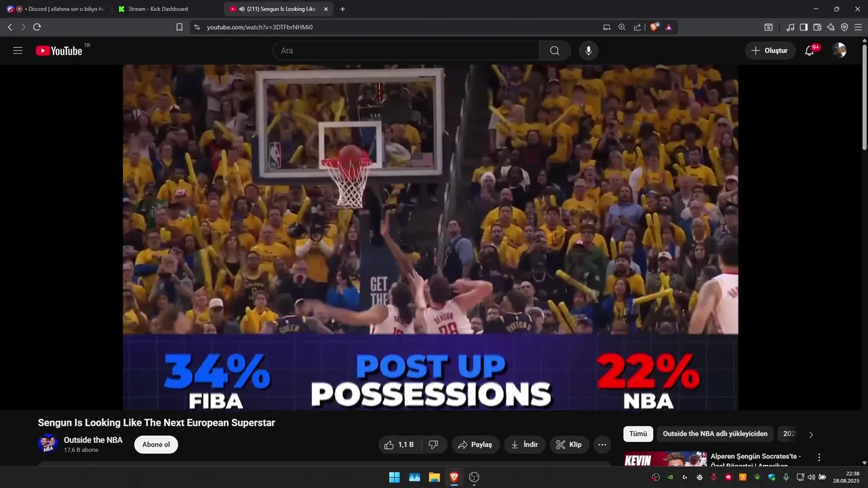
Task: Show more filter chips with the right arrow
Action: pos(811,434)
